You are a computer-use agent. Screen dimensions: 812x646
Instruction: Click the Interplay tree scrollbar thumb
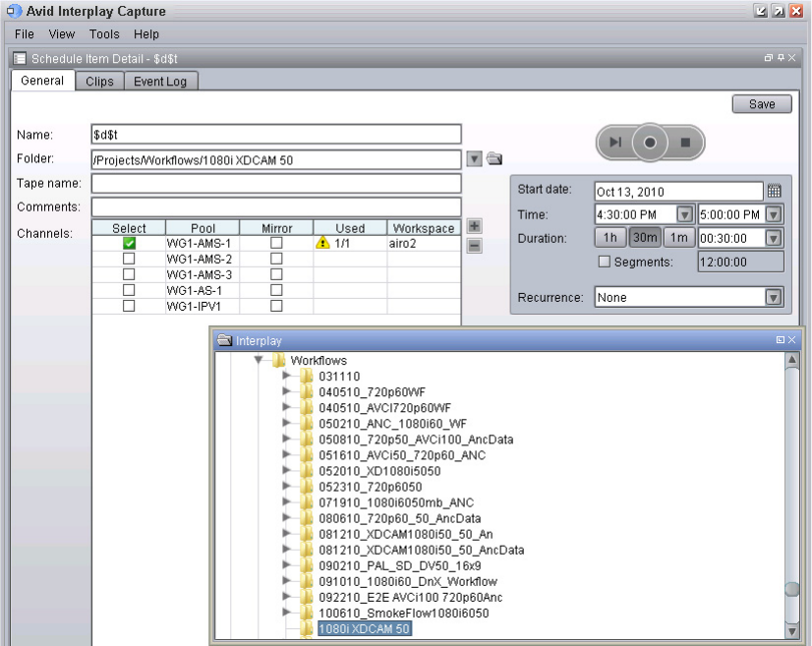(791, 589)
